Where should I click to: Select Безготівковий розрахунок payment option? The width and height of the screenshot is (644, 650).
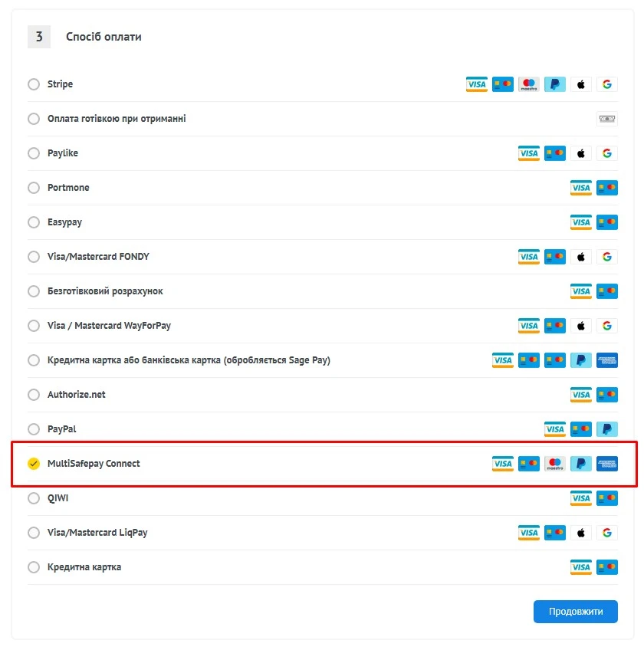pyautogui.click(x=34, y=291)
